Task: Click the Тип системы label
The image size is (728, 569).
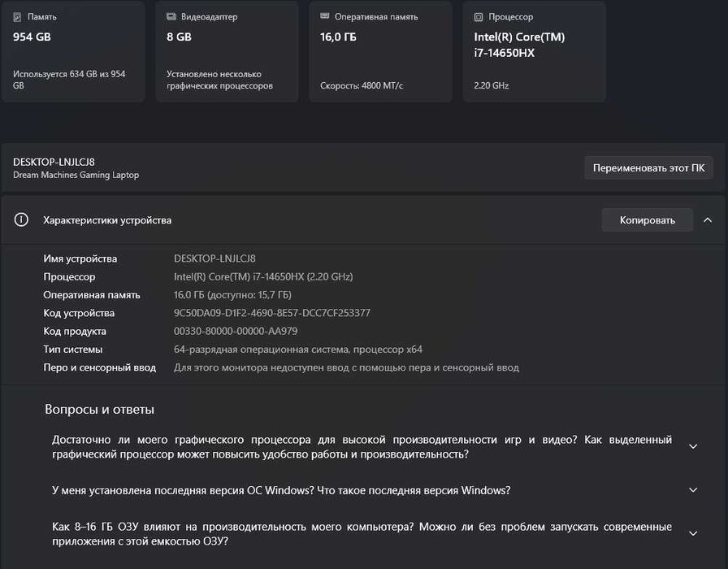Action: 73,350
